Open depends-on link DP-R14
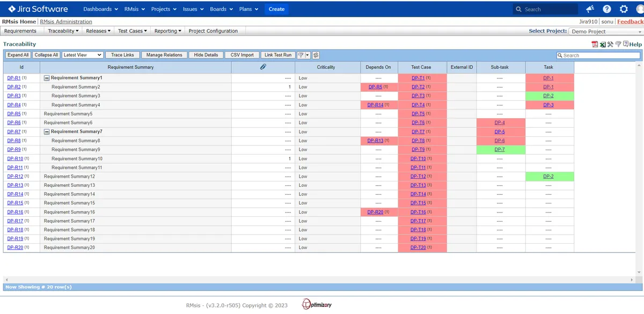The width and height of the screenshot is (644, 314). [376, 105]
